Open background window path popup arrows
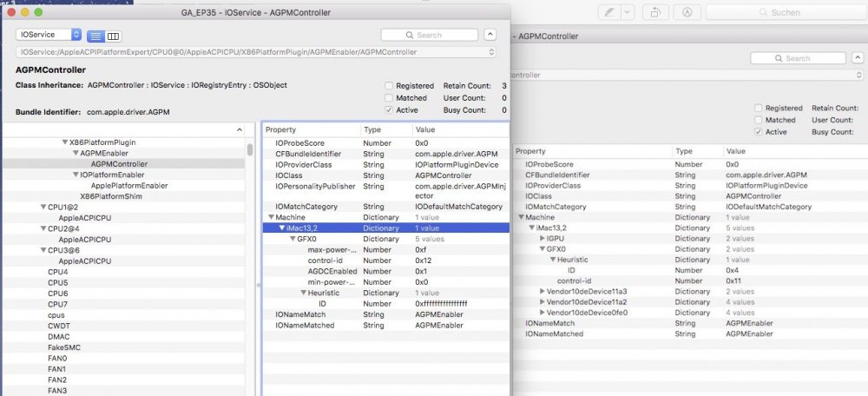Viewport: 868px width, 396px height. pyautogui.click(x=858, y=74)
